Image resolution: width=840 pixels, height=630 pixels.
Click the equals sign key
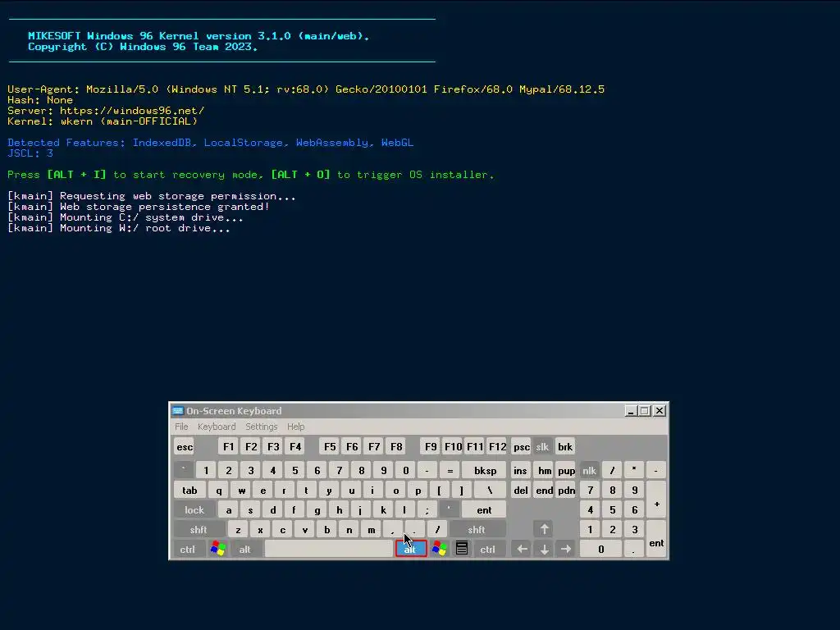[450, 471]
